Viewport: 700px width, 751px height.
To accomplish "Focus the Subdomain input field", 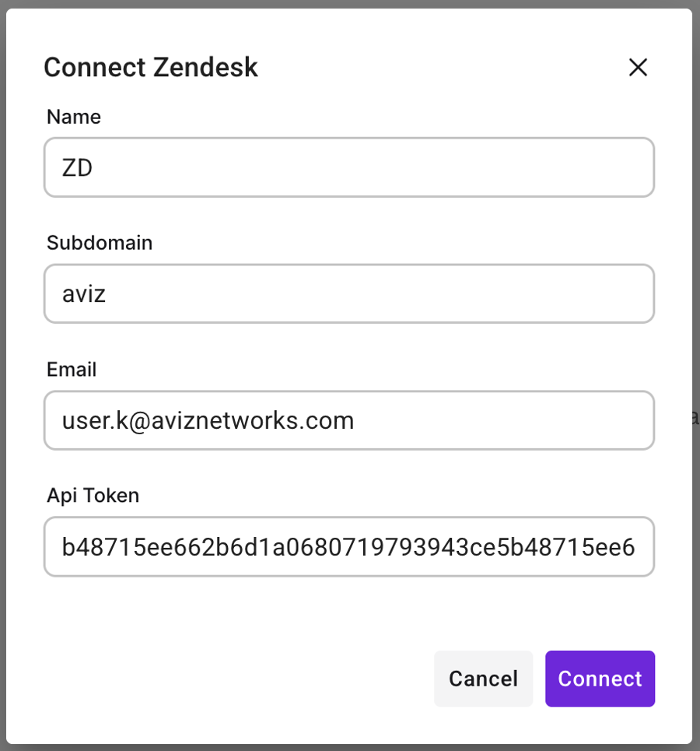I will point(348,293).
